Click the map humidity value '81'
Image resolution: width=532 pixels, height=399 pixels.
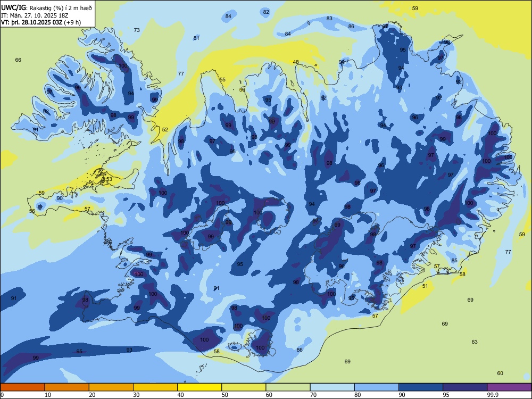pyautogui.click(x=196, y=38)
